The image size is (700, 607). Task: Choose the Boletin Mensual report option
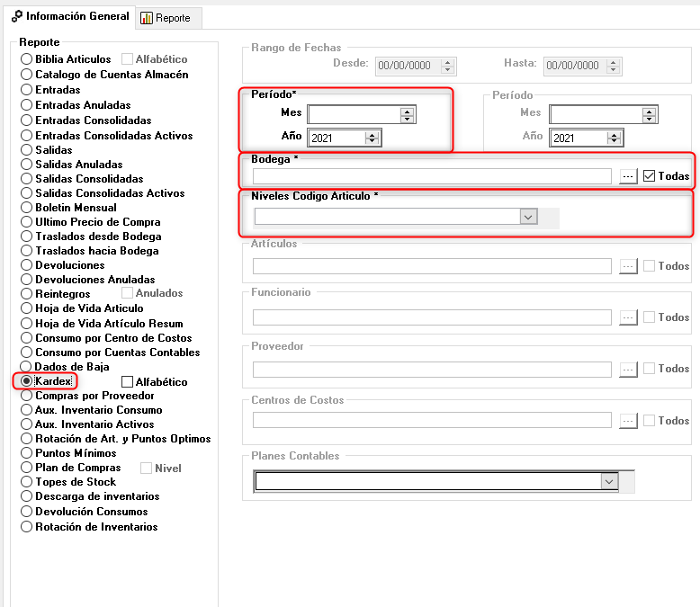27,208
